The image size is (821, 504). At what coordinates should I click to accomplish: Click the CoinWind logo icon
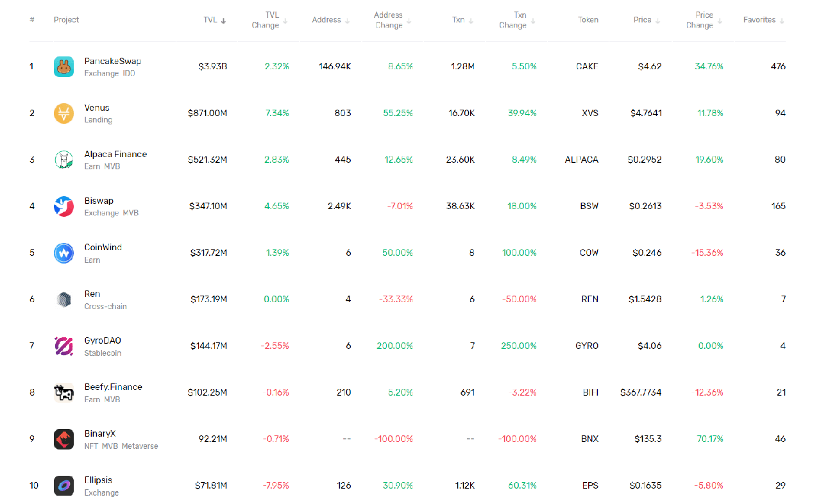(x=63, y=253)
